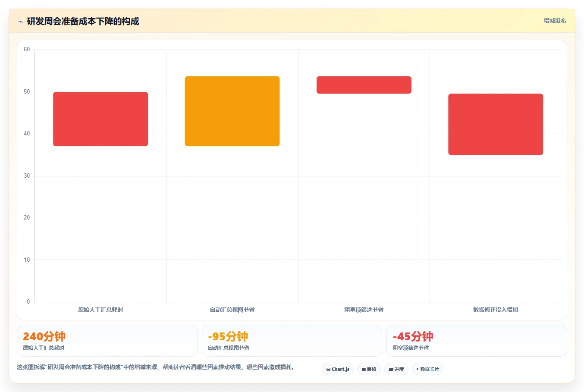Select the -95分钟 data card

coord(292,341)
